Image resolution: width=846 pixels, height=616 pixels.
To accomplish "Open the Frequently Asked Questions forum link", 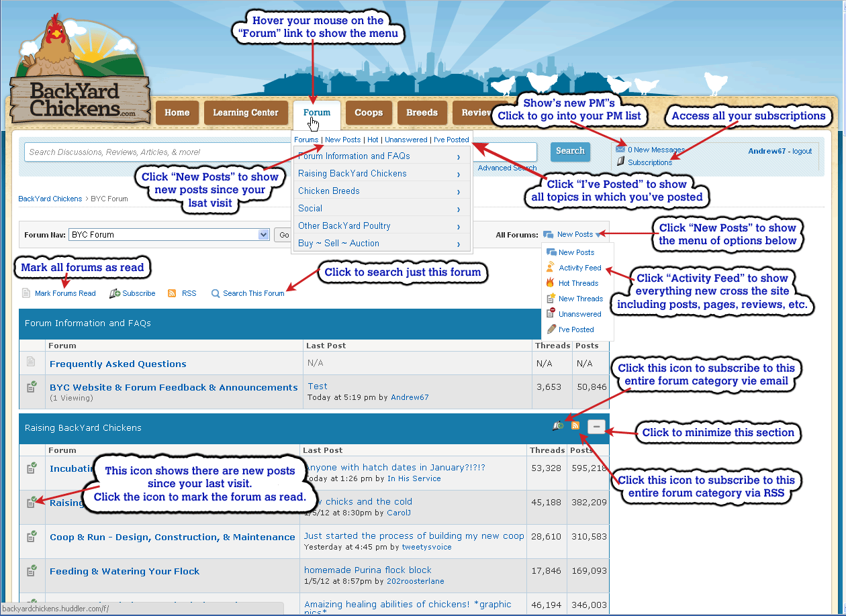I will pyautogui.click(x=118, y=364).
